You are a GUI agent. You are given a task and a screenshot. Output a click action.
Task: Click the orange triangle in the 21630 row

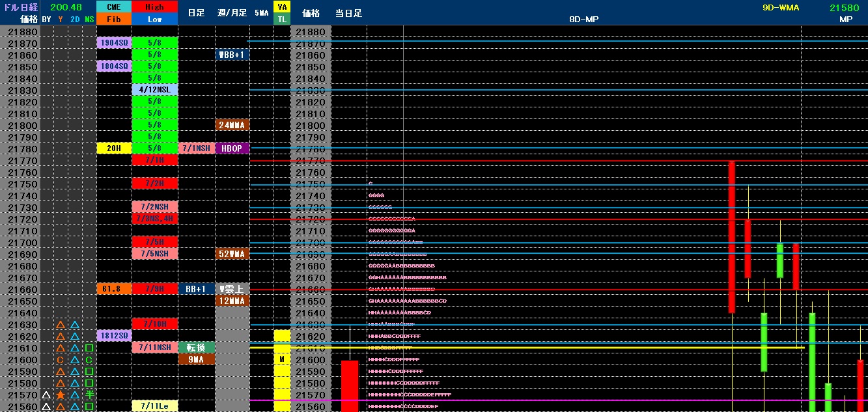coord(61,325)
